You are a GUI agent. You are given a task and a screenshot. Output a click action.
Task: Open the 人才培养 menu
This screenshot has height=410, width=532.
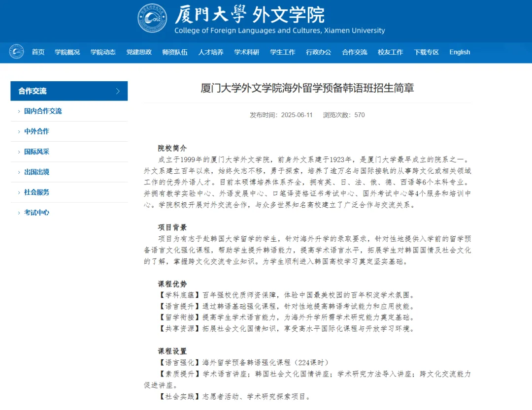pyautogui.click(x=211, y=52)
